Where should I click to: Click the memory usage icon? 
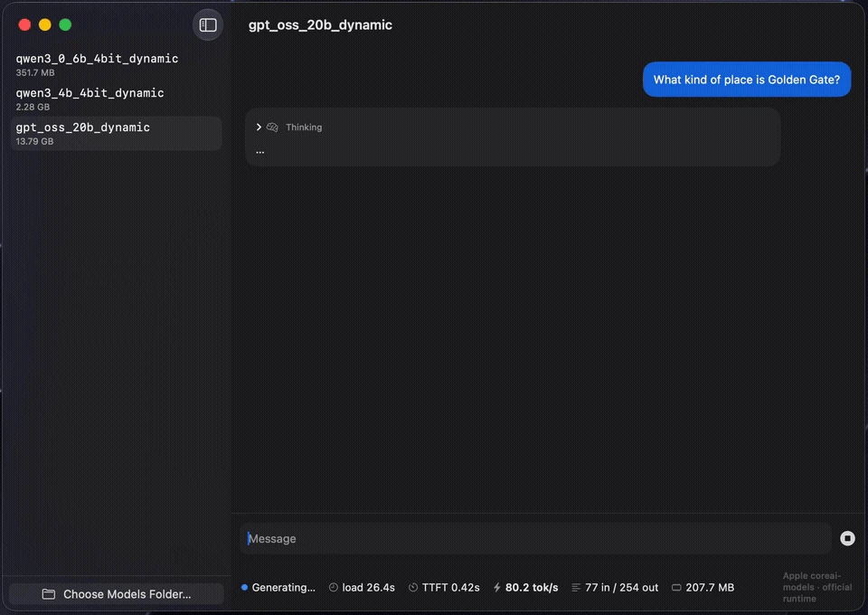point(676,587)
